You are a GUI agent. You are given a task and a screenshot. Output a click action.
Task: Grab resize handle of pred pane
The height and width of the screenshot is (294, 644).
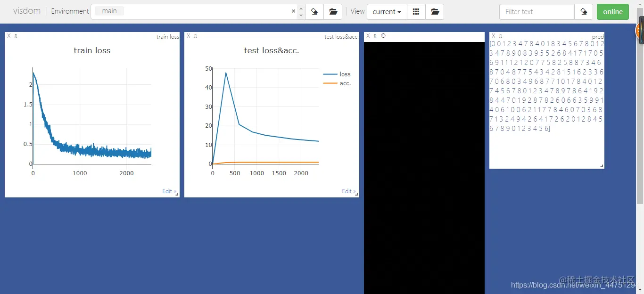coord(602,166)
